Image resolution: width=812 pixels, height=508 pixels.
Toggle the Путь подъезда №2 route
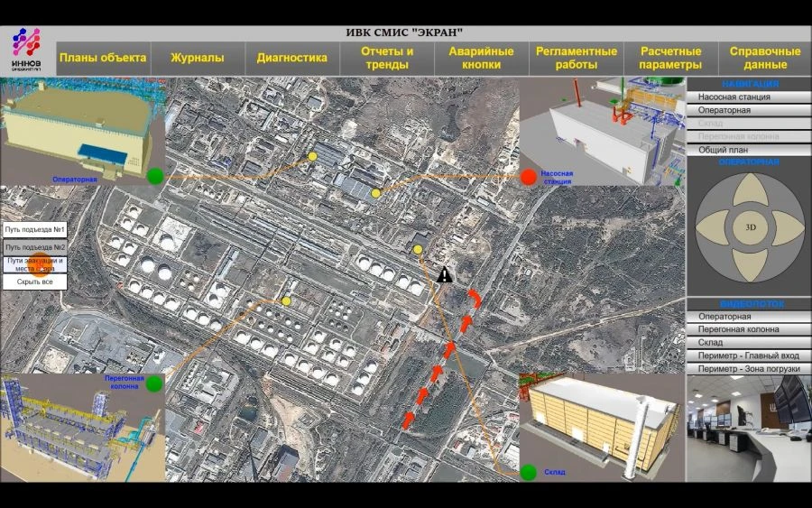pyautogui.click(x=35, y=247)
